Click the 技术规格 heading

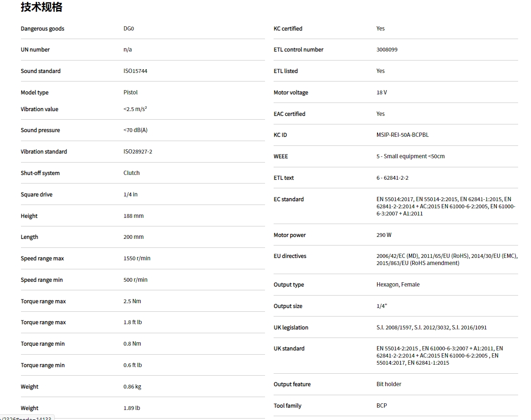pos(41,7)
